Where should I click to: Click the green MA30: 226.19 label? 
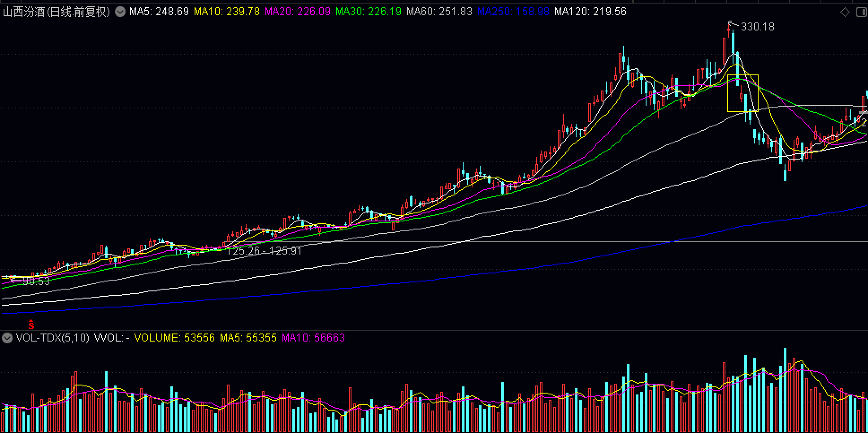pos(369,12)
